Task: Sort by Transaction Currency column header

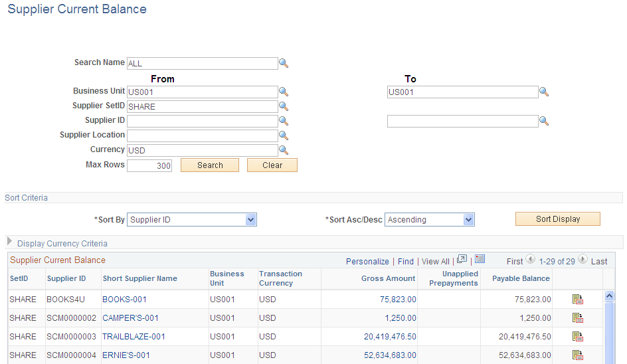Action: pyautogui.click(x=281, y=278)
